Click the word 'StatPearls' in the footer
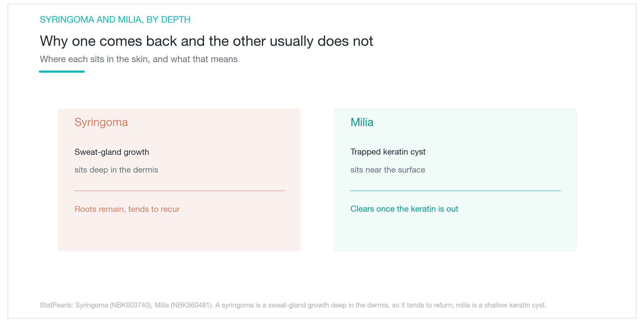The height and width of the screenshot is (322, 644). coord(56,305)
